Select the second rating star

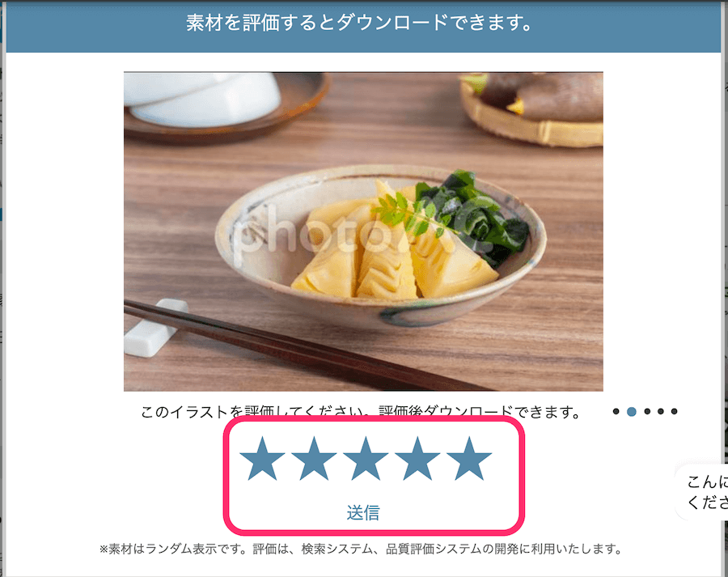tap(315, 459)
